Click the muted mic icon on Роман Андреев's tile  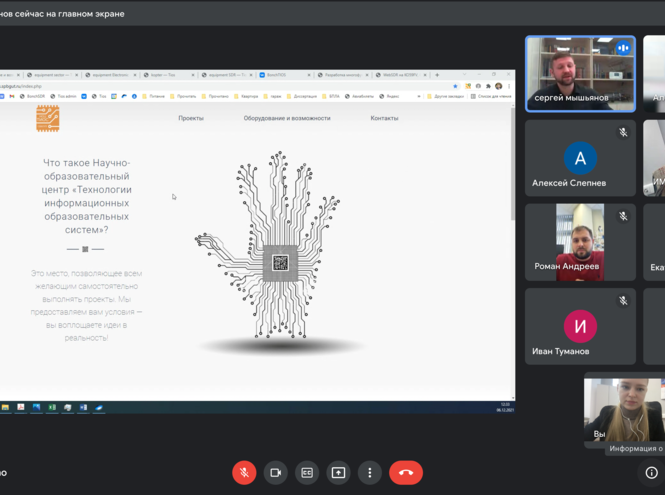pos(623,216)
